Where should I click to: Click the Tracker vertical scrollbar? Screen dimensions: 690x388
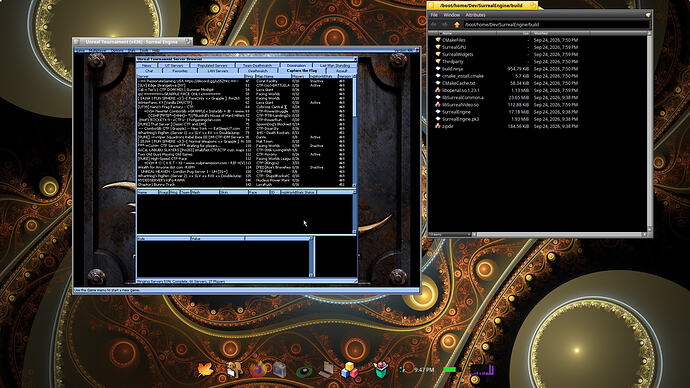coord(650,131)
